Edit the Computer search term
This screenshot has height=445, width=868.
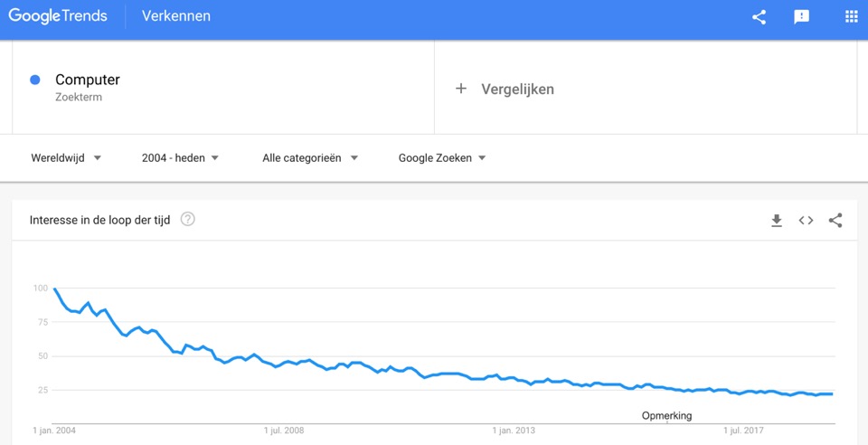click(88, 80)
